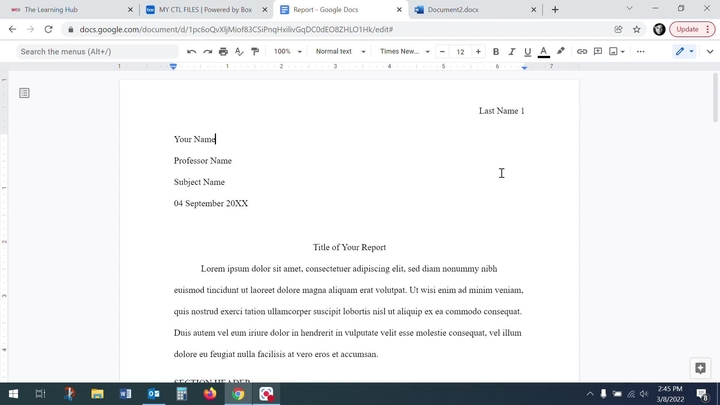The height and width of the screenshot is (405, 720).
Task: Toggle bold formatting
Action: (x=496, y=51)
